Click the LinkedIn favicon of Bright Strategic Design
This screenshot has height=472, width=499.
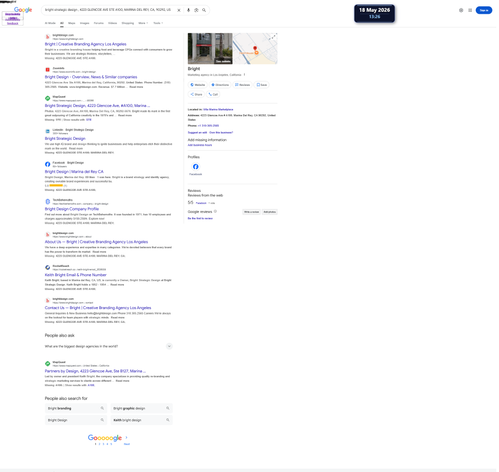(x=48, y=132)
